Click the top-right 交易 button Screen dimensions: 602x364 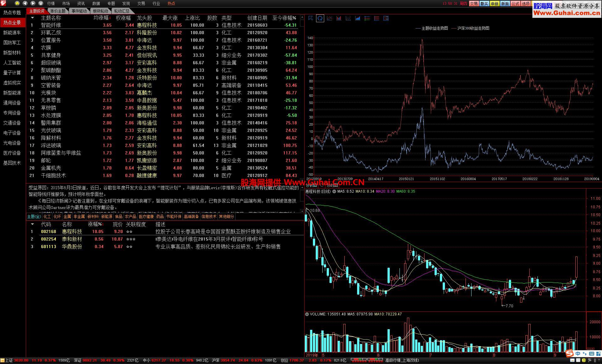(474, 4)
